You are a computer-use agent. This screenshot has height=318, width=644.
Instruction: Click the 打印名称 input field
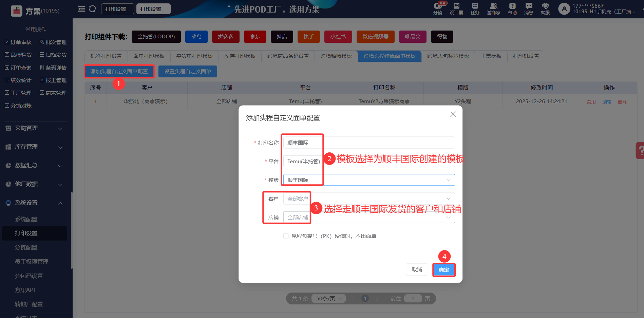tap(369, 143)
